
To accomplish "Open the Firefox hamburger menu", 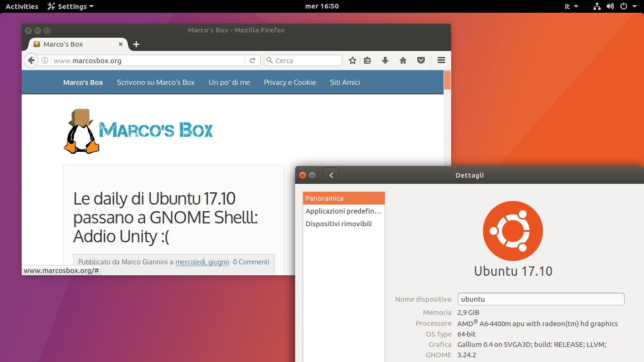I will (x=441, y=60).
